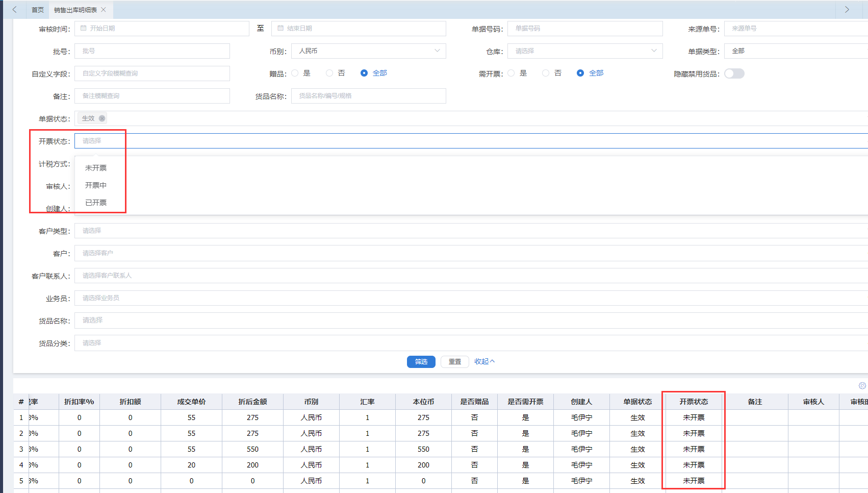Click the 单据状态 column header
The image size is (868, 493).
[x=637, y=402]
